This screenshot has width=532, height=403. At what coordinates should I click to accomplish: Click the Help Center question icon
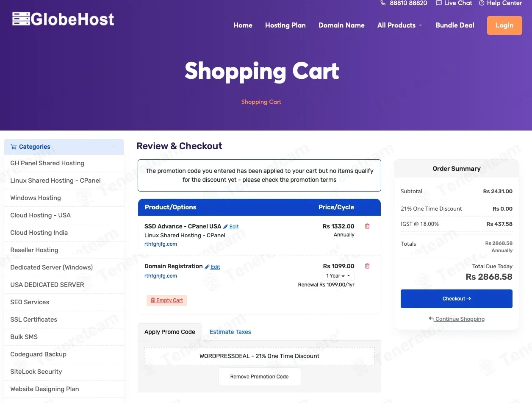click(x=482, y=3)
